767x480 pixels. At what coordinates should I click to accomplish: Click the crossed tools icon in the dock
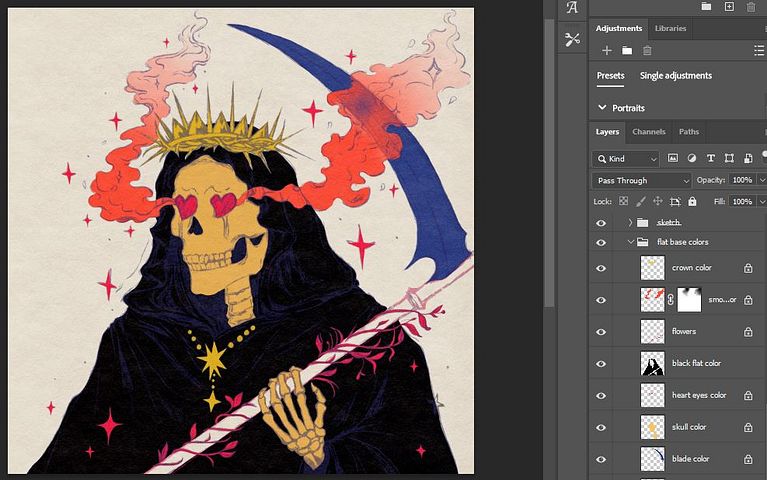(x=572, y=39)
